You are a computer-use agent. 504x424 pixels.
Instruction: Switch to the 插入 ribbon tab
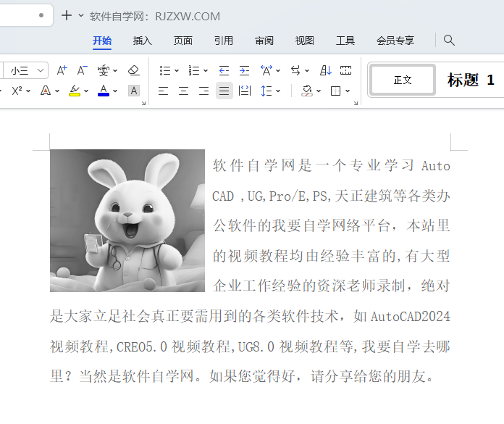pyautogui.click(x=143, y=41)
